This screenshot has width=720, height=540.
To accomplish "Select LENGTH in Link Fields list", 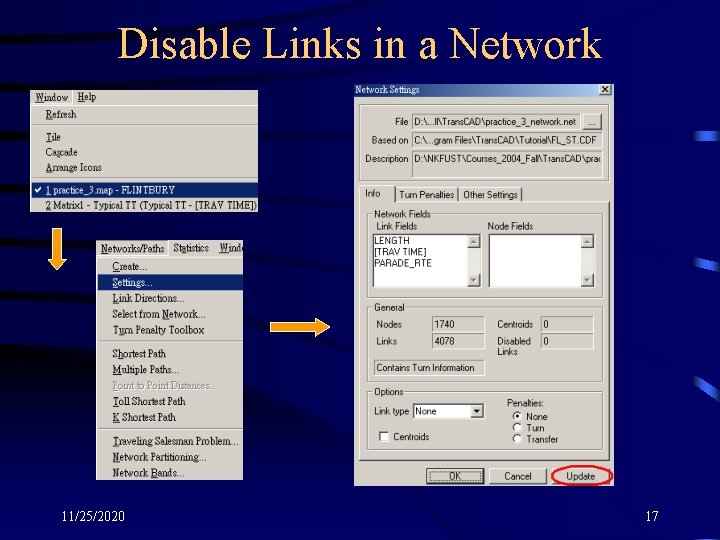I will (392, 241).
